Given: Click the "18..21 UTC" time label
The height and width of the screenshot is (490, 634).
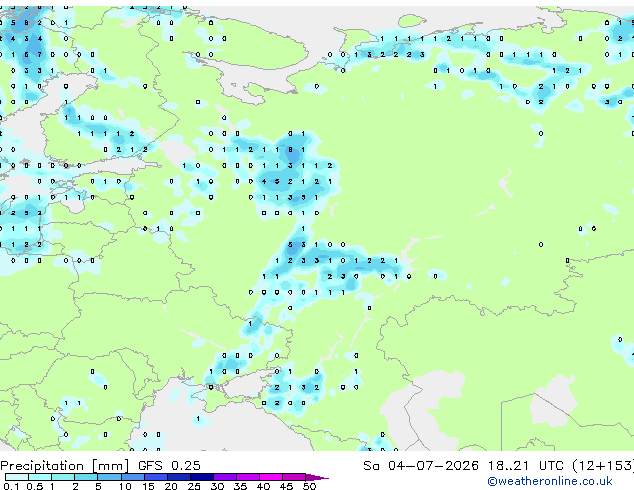Looking at the screenshot, I should (525, 466).
